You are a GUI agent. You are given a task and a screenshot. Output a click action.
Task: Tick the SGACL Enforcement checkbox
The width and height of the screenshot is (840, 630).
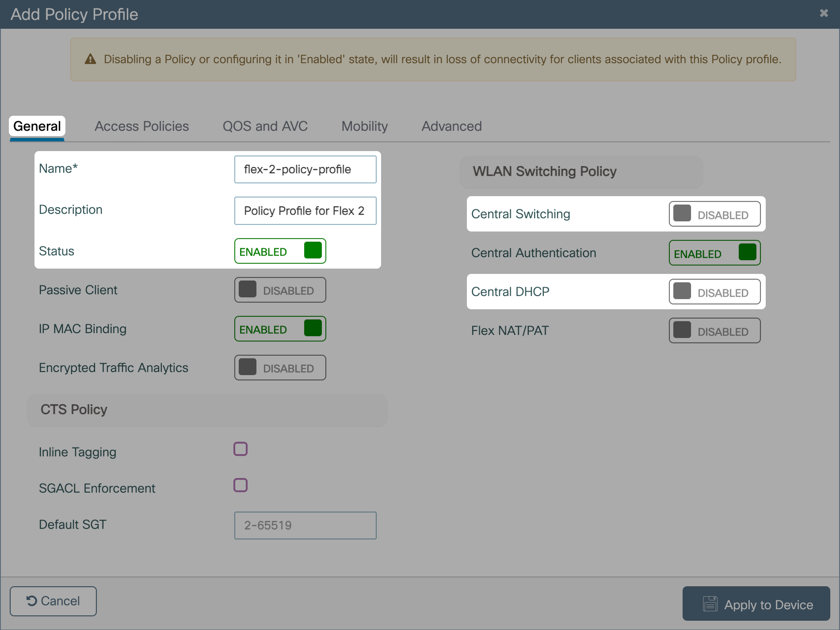tap(241, 485)
